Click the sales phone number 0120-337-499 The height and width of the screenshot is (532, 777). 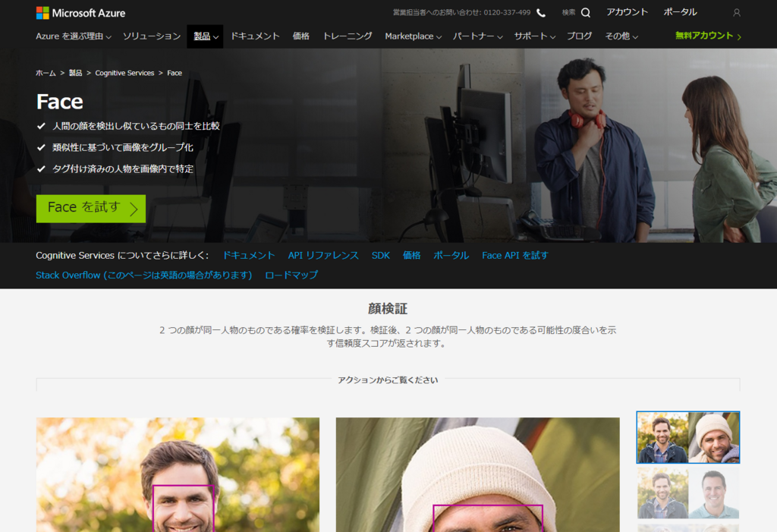(507, 12)
